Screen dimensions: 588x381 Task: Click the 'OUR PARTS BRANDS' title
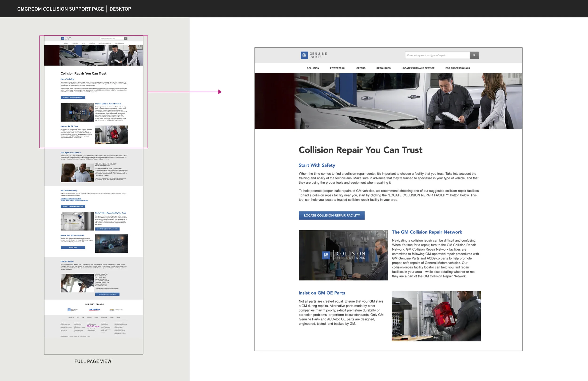pyautogui.click(x=94, y=304)
